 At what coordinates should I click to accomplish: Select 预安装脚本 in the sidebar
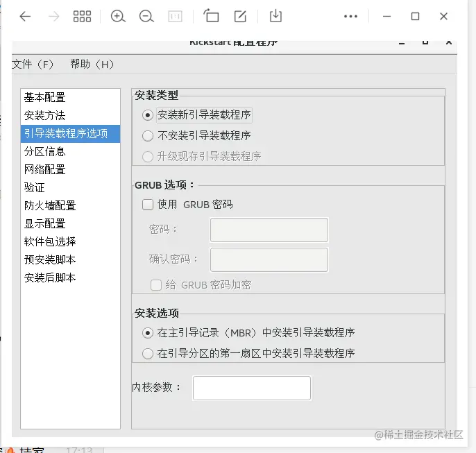[x=71, y=259]
